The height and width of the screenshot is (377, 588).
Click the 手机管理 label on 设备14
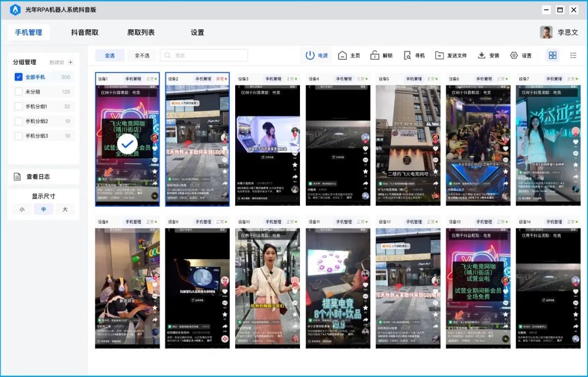[554, 222]
